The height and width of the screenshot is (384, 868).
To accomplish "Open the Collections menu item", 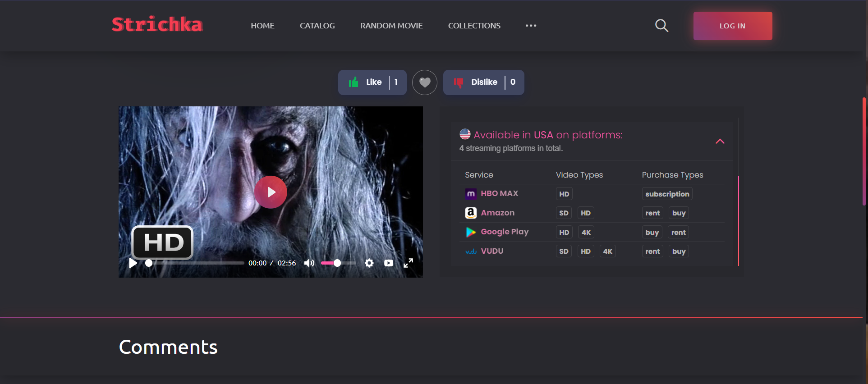I will (x=474, y=26).
